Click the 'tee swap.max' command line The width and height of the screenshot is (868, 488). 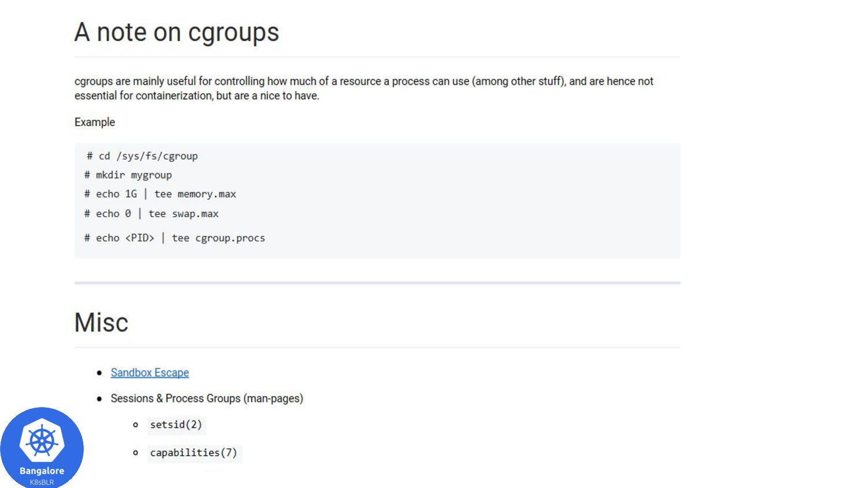152,214
